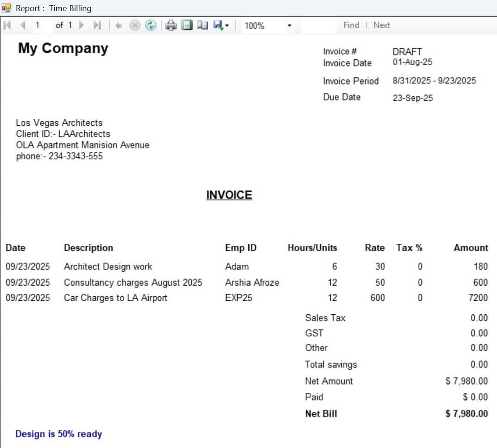Click the Next search link
Viewport: 497px width, 448px height.
click(x=381, y=25)
